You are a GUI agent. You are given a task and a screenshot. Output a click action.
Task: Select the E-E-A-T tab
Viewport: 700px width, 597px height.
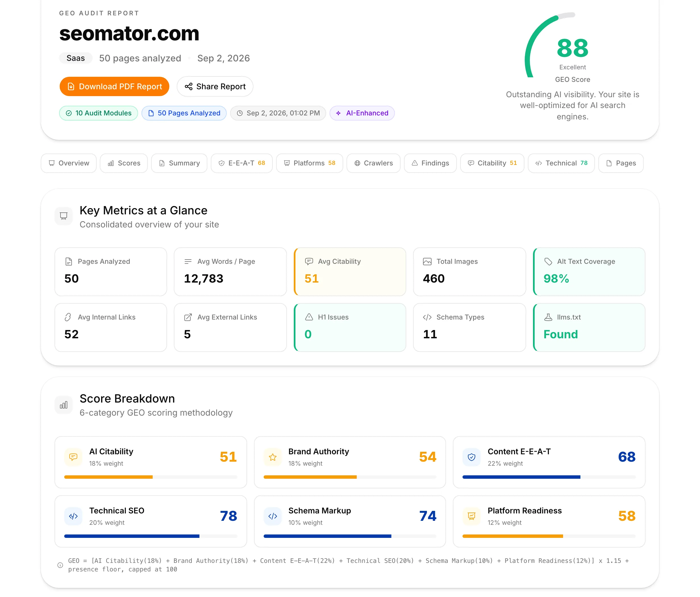coord(241,163)
